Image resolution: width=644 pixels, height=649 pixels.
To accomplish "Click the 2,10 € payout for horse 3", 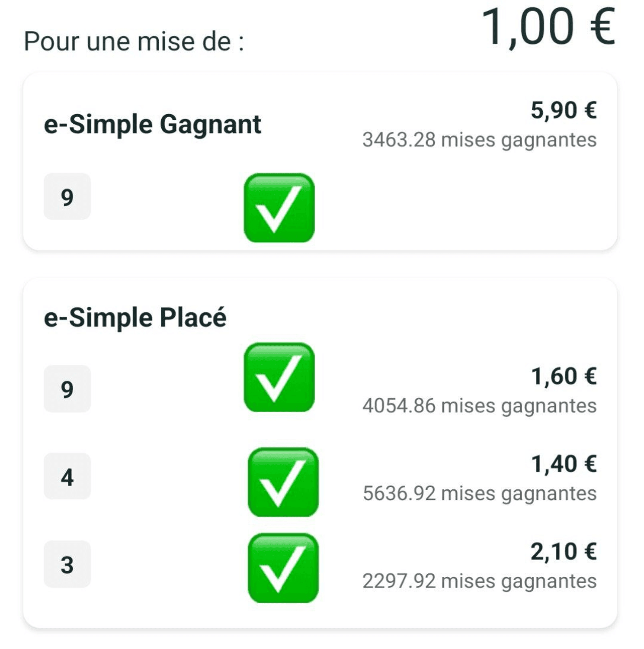I will [564, 551].
